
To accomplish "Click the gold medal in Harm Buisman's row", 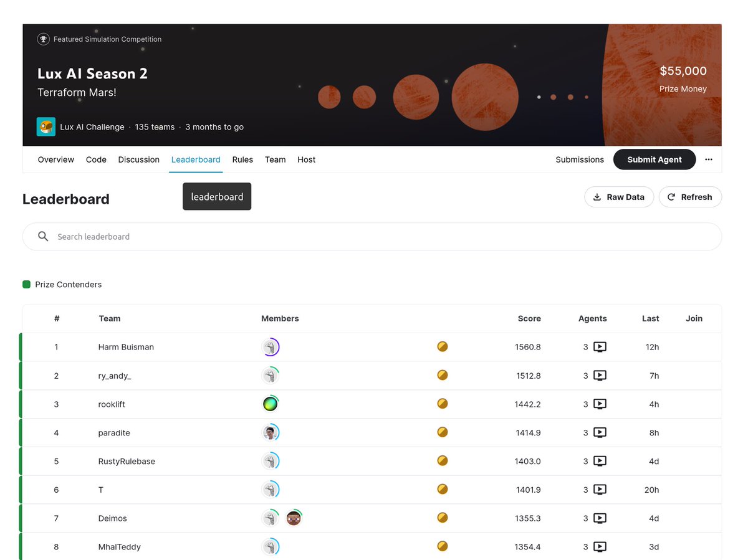I will point(443,346).
